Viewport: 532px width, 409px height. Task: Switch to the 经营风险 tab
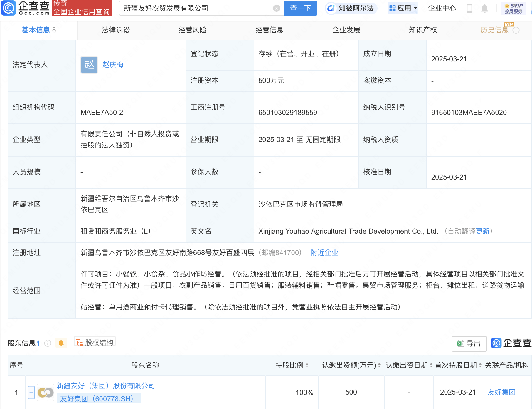(x=193, y=30)
